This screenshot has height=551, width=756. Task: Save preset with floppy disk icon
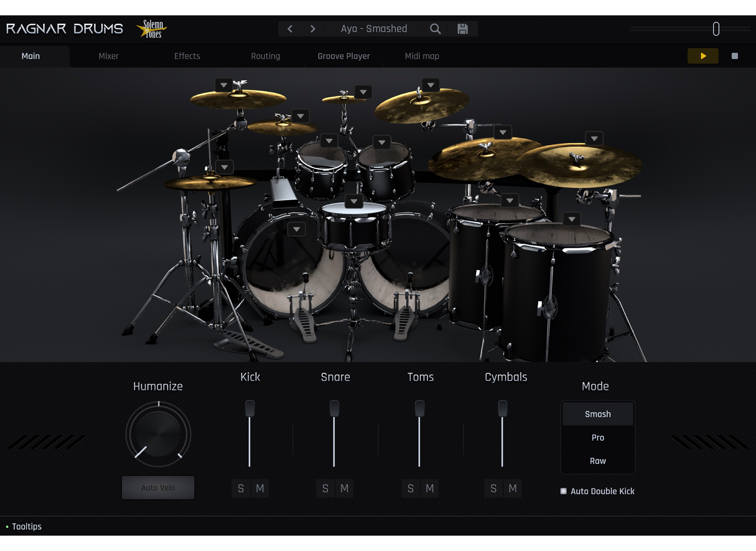click(x=462, y=29)
